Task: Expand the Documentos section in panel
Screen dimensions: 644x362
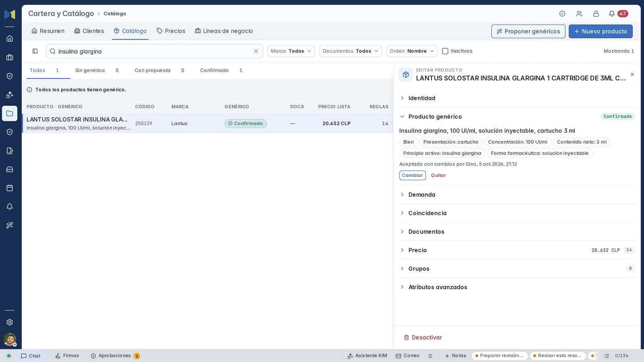Action: [517, 232]
